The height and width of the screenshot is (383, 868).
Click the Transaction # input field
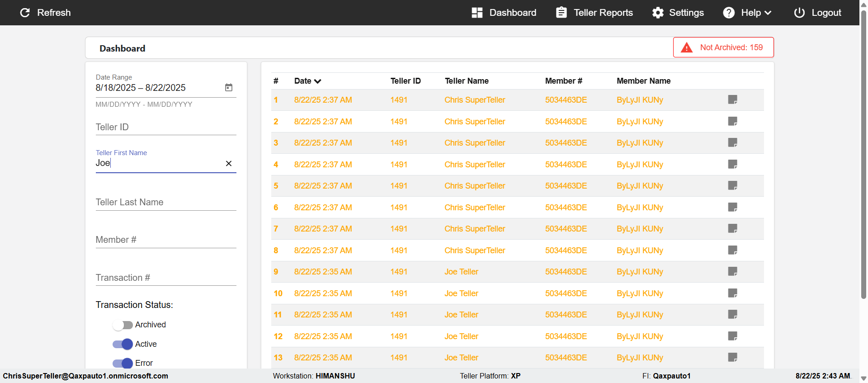tap(165, 278)
